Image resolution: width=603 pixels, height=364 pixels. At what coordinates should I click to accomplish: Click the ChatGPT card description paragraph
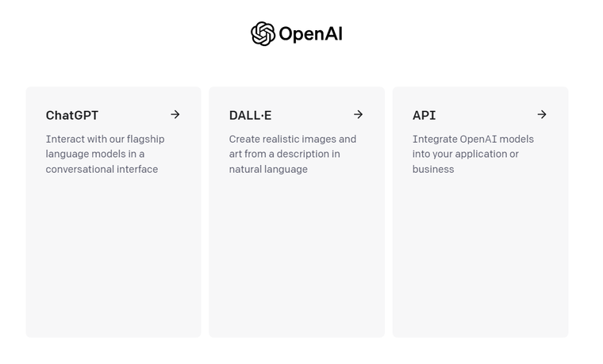pyautogui.click(x=105, y=154)
